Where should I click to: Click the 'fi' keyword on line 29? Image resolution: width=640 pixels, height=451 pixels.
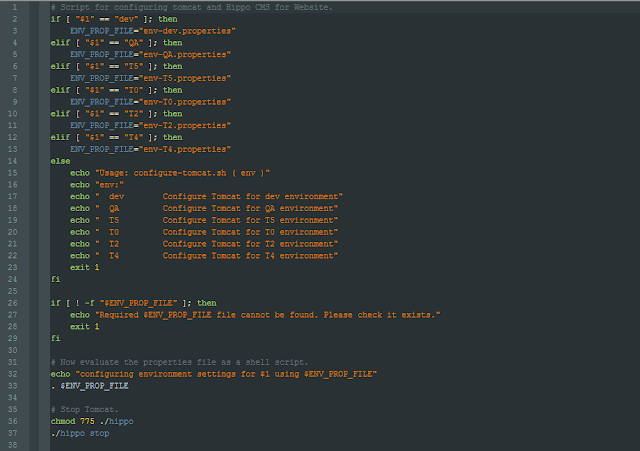56,338
